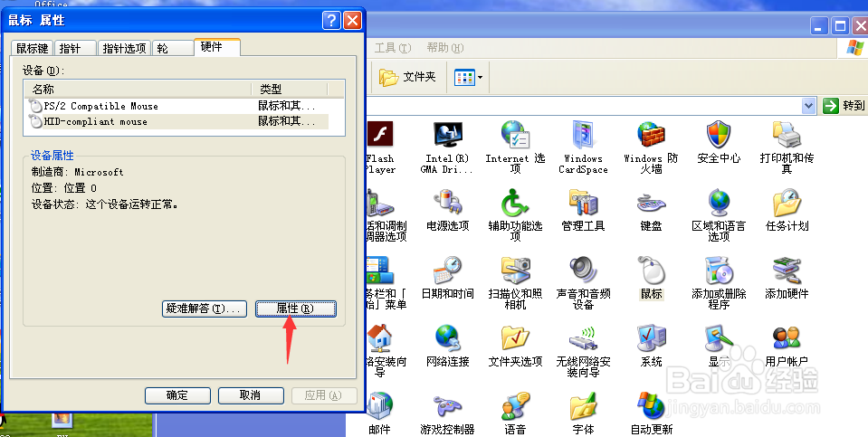Open 网络安装向导 icon

coord(380,338)
